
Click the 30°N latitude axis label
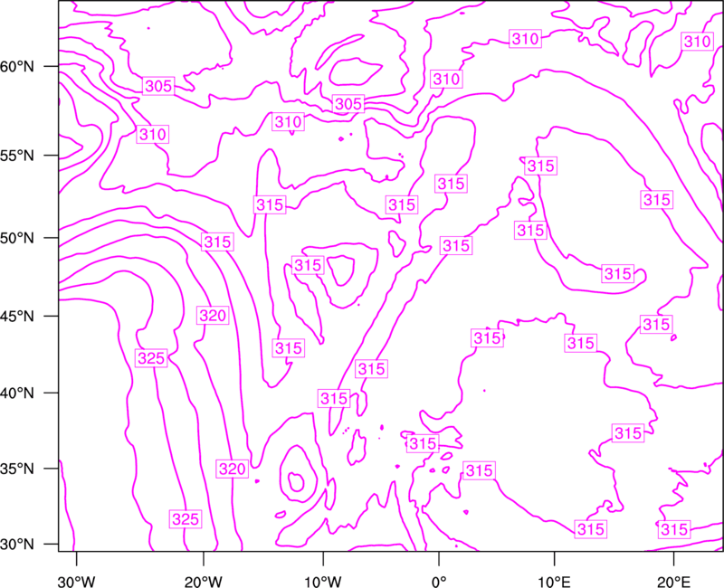click(17, 545)
